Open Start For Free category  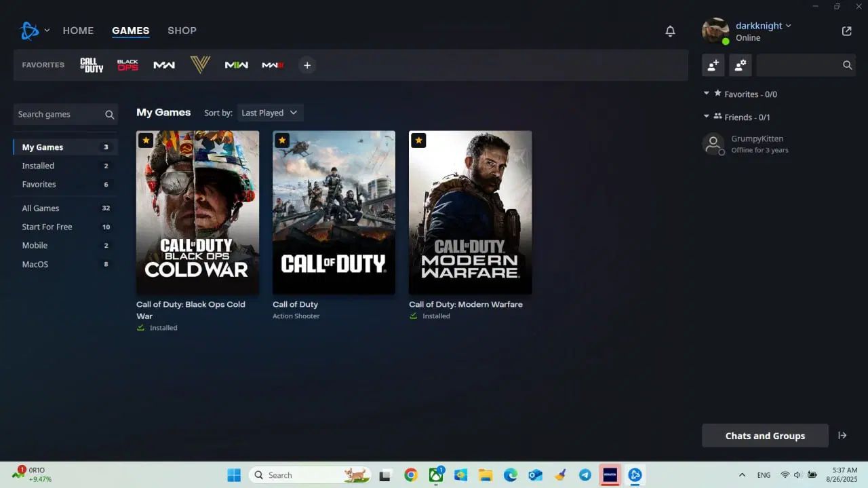66,227
